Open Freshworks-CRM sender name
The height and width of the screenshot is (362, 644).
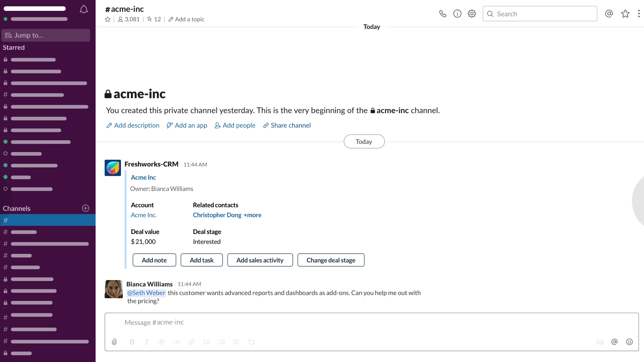151,164
